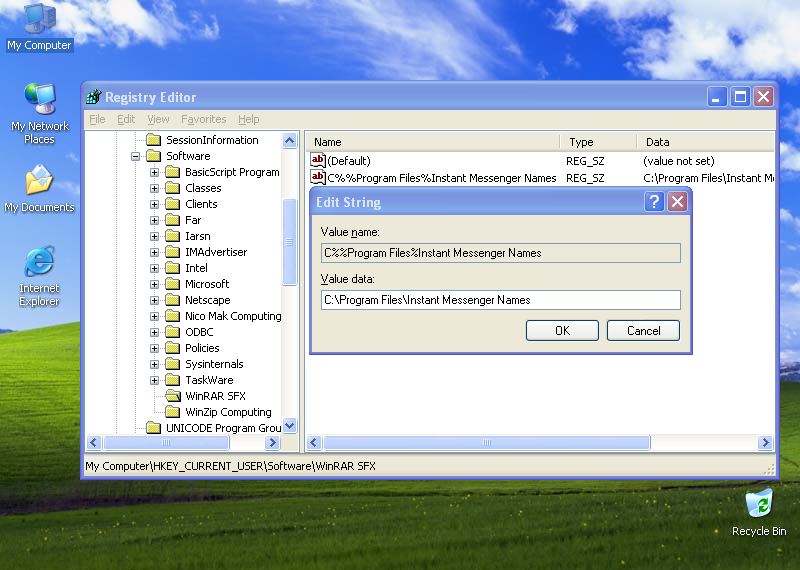Click the Microsoft folder icon

172,284
